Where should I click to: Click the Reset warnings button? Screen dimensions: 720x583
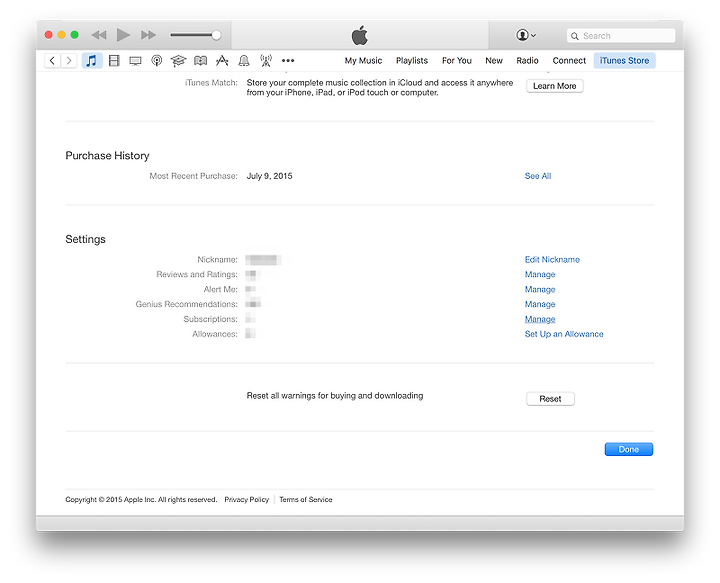[550, 399]
